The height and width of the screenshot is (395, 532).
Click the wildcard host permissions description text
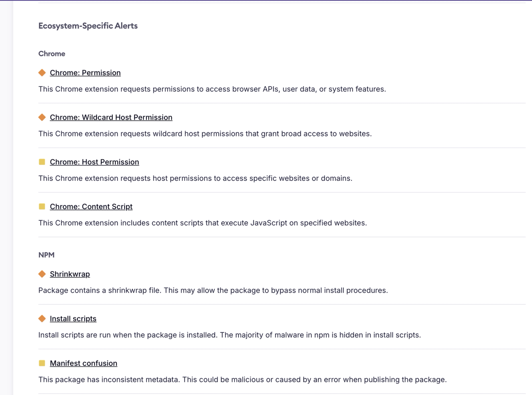click(205, 134)
